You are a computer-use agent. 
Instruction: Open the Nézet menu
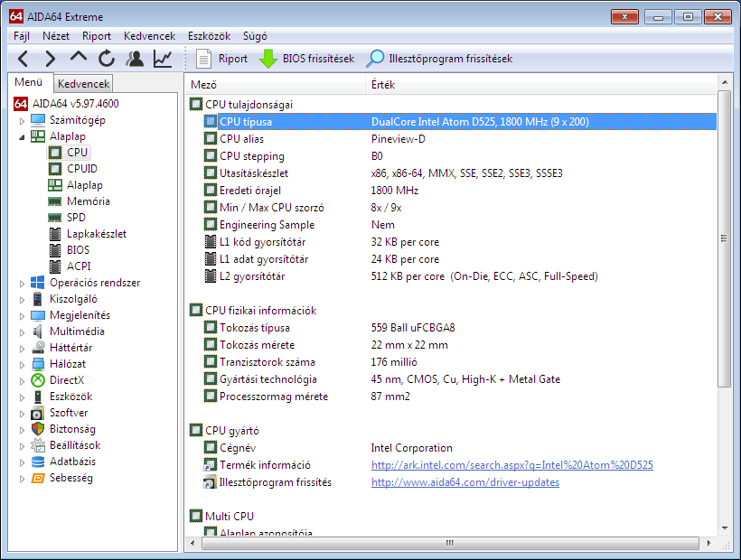(56, 36)
